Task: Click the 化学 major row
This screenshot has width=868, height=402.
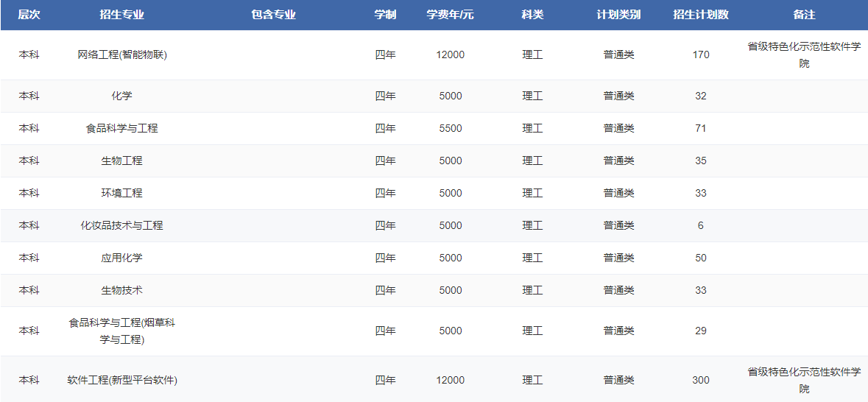Action: tap(122, 96)
